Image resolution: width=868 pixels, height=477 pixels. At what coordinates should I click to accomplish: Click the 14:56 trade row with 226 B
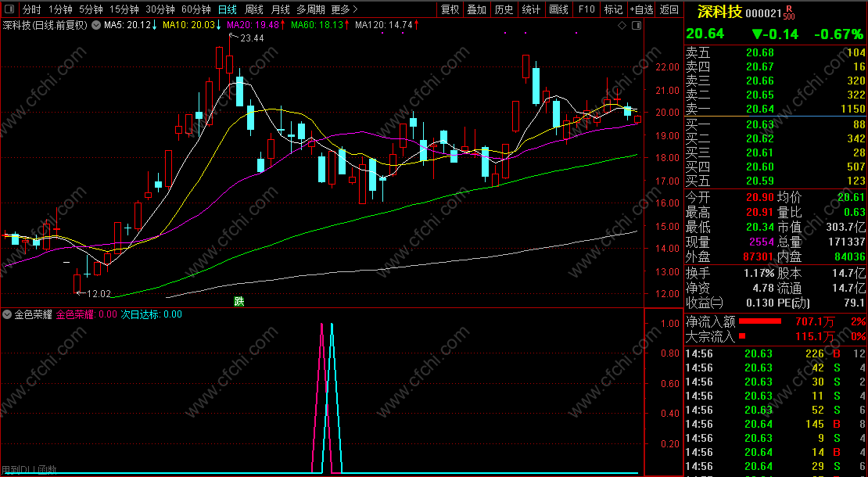775,353
